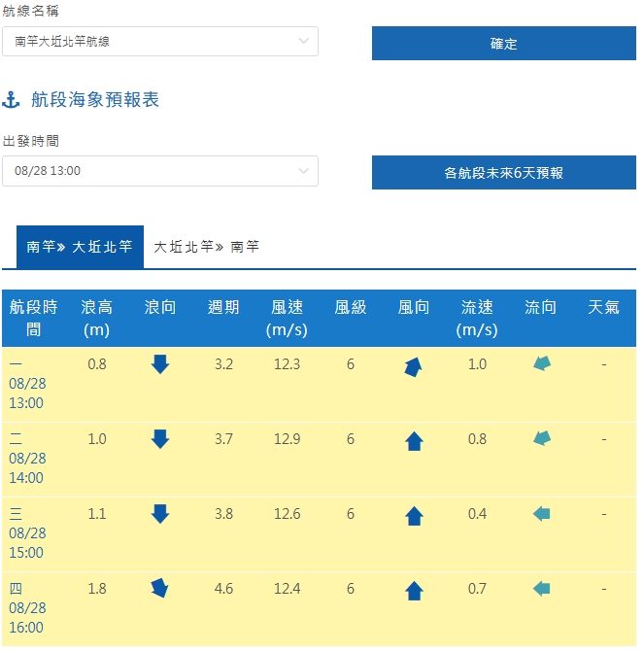Screen dimensions: 644x651
Task: Click current direction arrow in 15:00 row
Action: [x=541, y=514]
